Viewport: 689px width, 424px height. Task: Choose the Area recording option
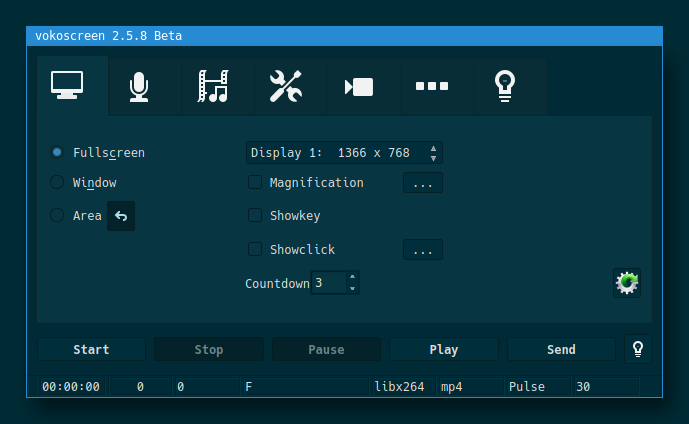click(x=57, y=216)
